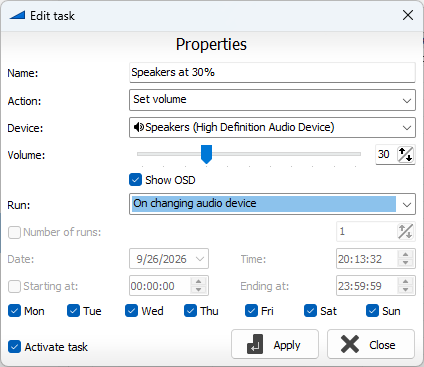Close the Edit task dialog with X
424x367 pixels.
click(x=408, y=15)
